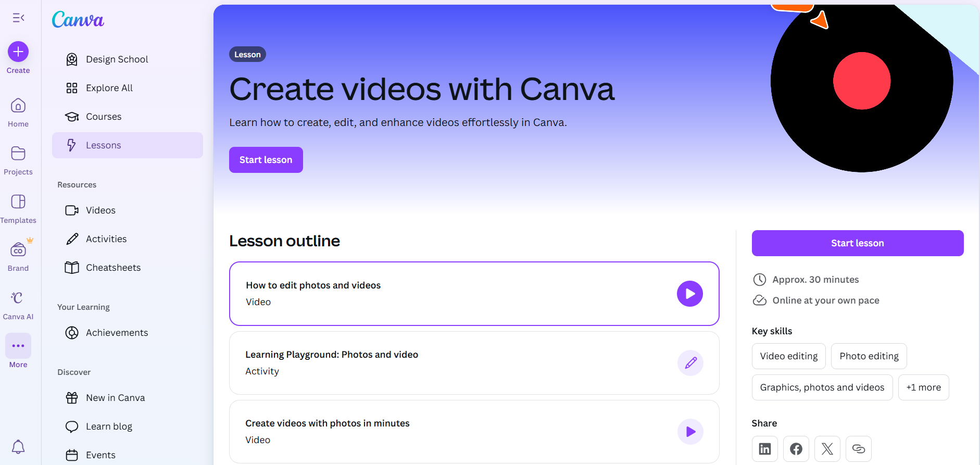Image resolution: width=980 pixels, height=465 pixels.
Task: Go to Courses in the sidebar
Action: point(104,117)
